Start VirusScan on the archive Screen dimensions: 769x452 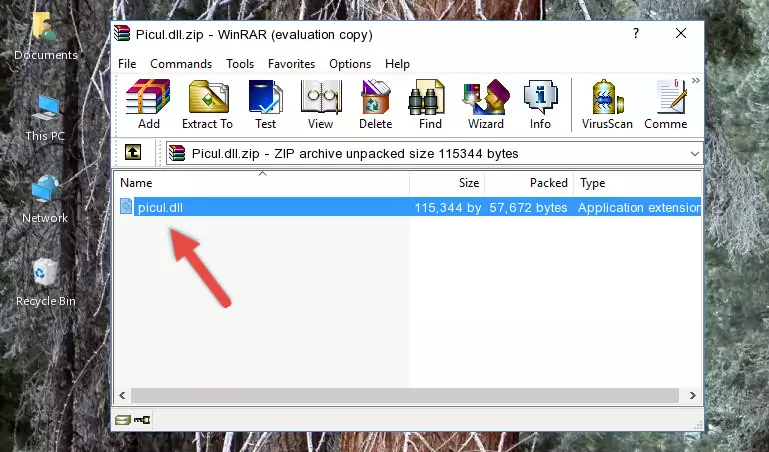(x=607, y=104)
